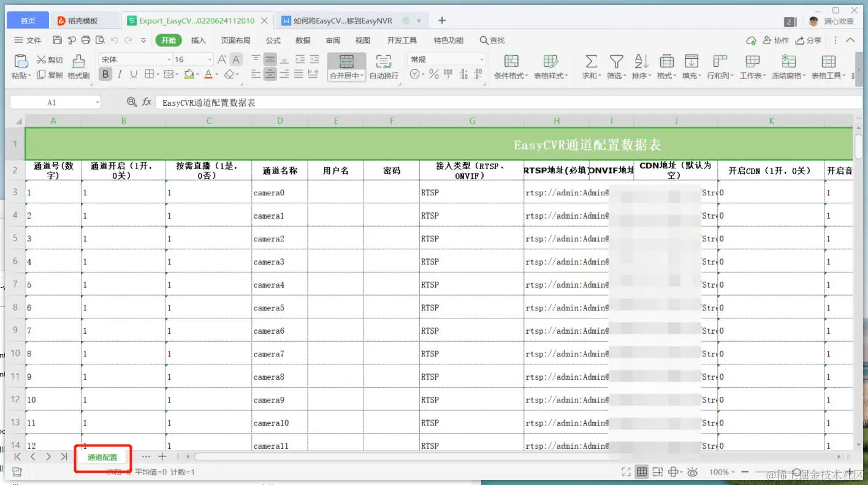Screen dimensions: 868x485
Task: Click the Table Tools (表格工具) icon
Action: (x=829, y=61)
